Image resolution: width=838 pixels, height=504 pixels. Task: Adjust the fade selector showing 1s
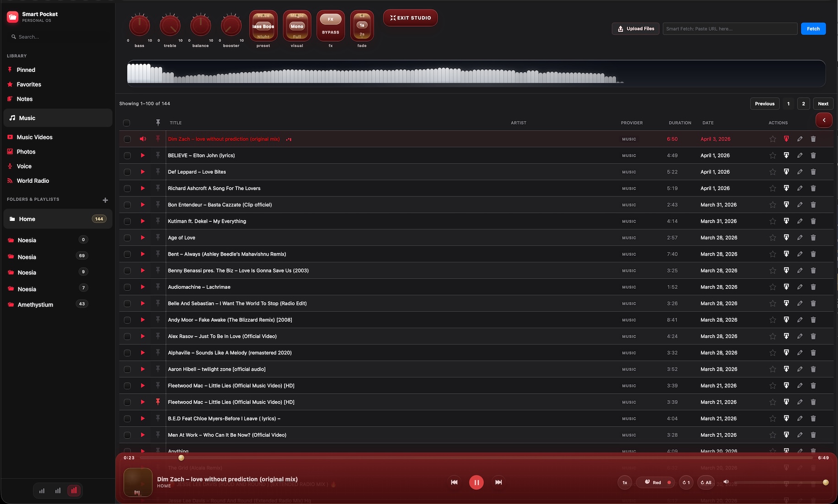[362, 26]
